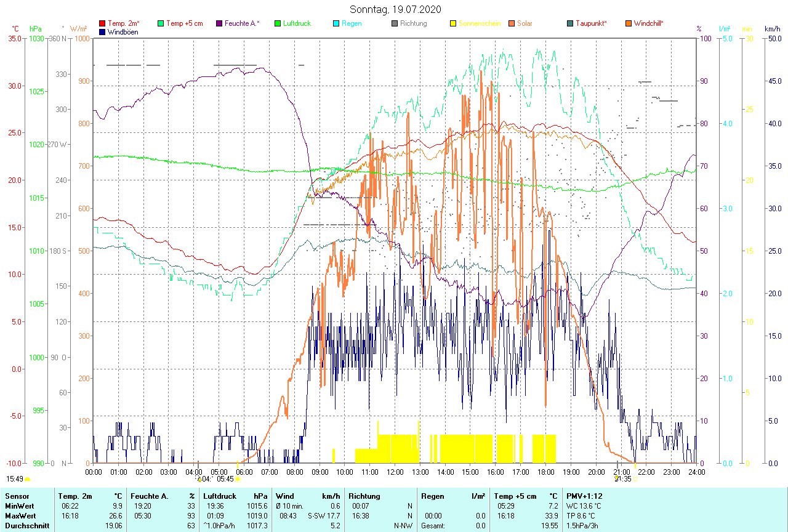Click the teal Taupunkt legend swatch
This screenshot has width=788, height=532.
pyautogui.click(x=570, y=23)
